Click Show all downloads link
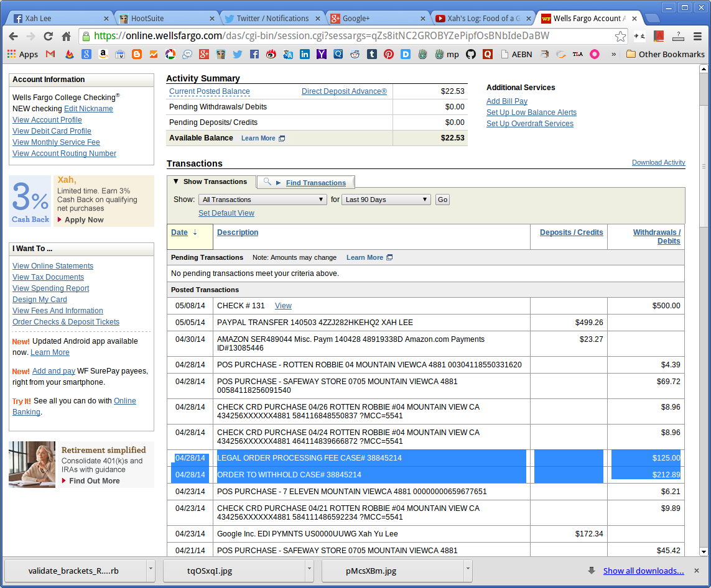The image size is (711, 588). pos(643,571)
